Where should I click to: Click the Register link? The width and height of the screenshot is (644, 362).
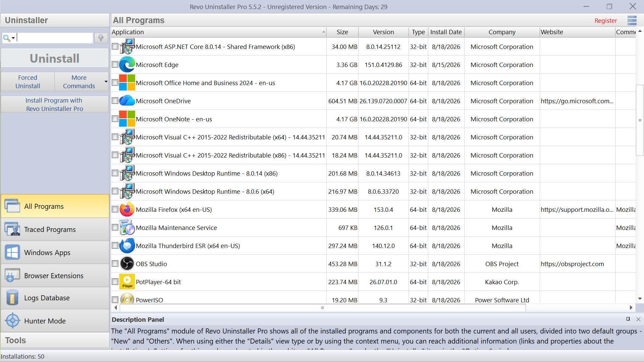(605, 20)
